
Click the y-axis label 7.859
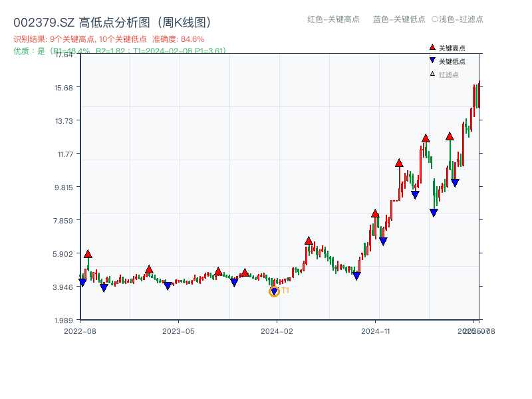(63, 221)
